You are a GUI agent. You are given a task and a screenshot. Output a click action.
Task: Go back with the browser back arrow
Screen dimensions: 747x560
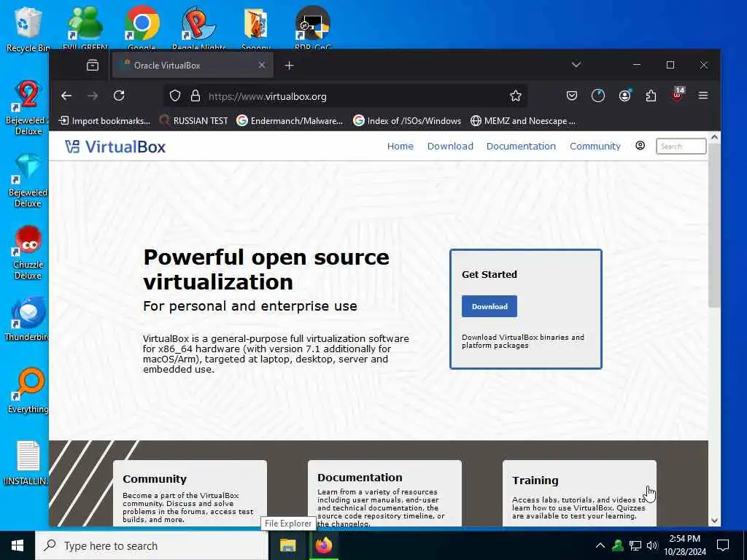coord(66,96)
